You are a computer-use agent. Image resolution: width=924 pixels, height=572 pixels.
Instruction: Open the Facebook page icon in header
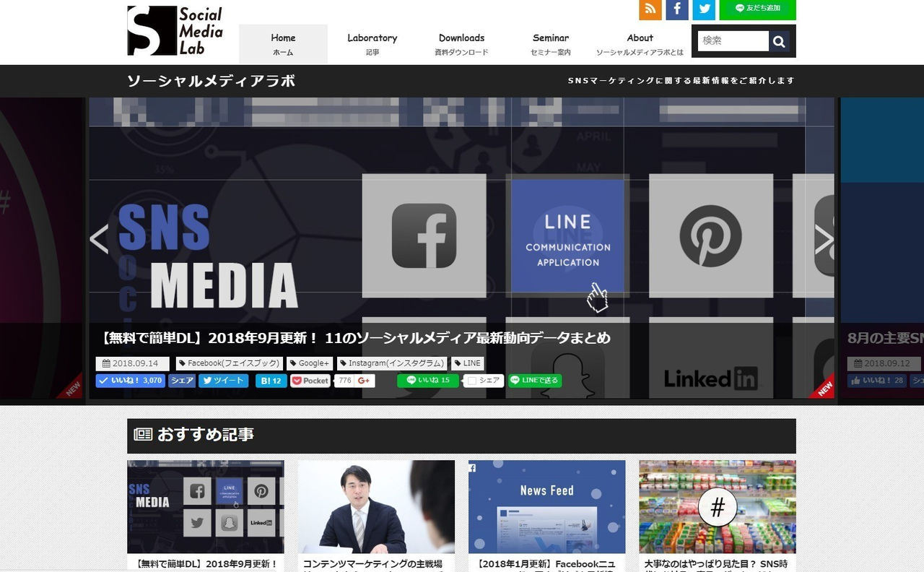(x=676, y=9)
